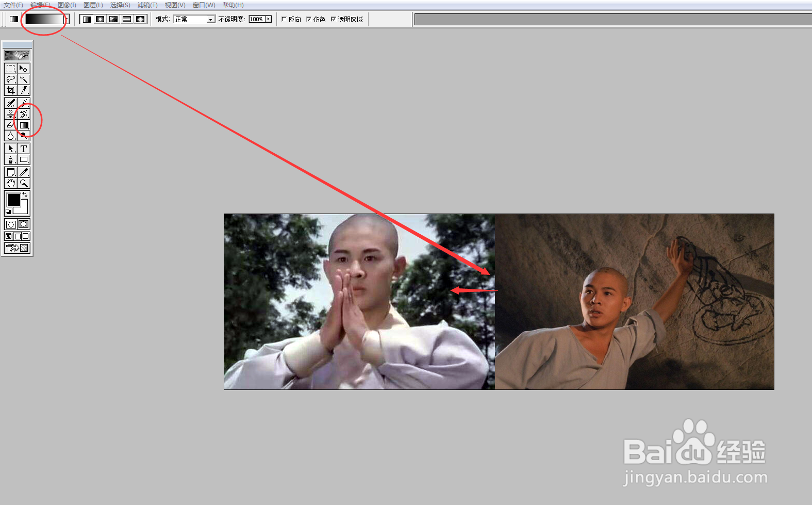Image resolution: width=812 pixels, height=505 pixels.
Task: Toggle the 透明区域 (Transparency) checkbox
Action: point(333,19)
